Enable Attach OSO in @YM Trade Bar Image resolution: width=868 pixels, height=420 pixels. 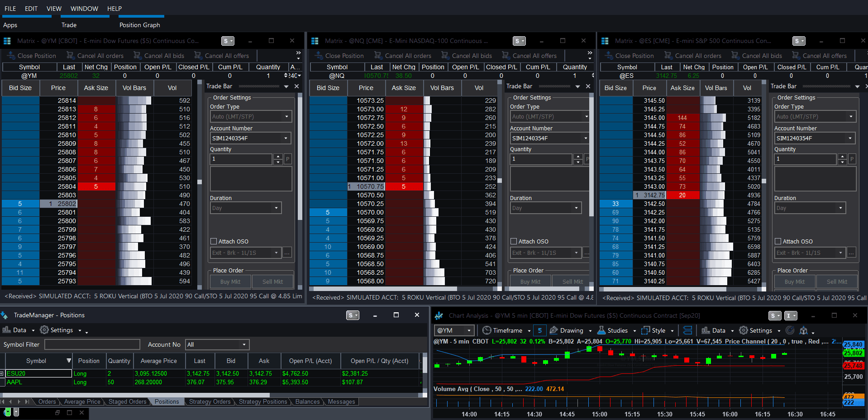[x=214, y=241]
